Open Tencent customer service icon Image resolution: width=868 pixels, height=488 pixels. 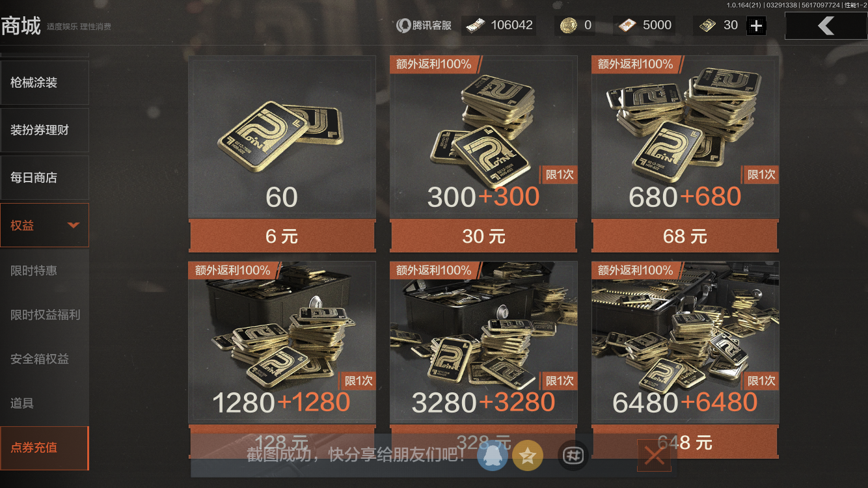(403, 25)
